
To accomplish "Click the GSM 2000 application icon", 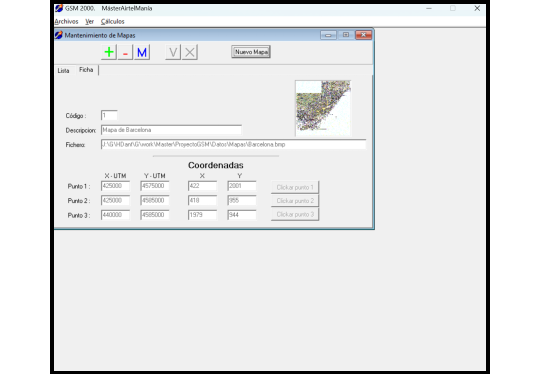I will pos(59,8).
